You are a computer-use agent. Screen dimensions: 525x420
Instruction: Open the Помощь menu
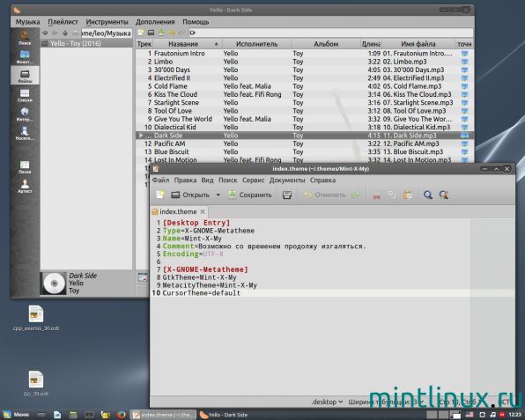[196, 22]
